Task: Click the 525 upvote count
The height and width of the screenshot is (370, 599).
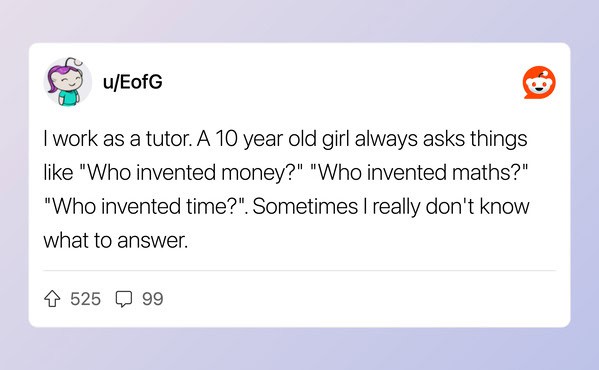Action: point(86,299)
